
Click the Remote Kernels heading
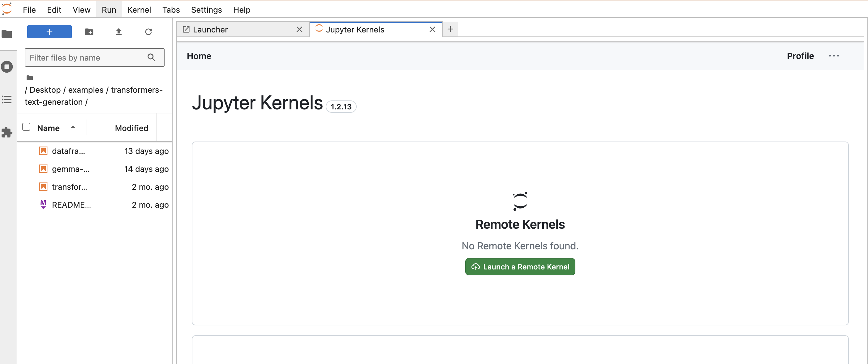pyautogui.click(x=520, y=224)
